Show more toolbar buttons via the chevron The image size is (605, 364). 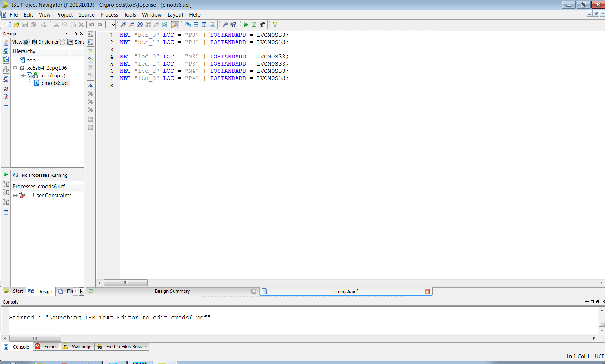click(113, 24)
